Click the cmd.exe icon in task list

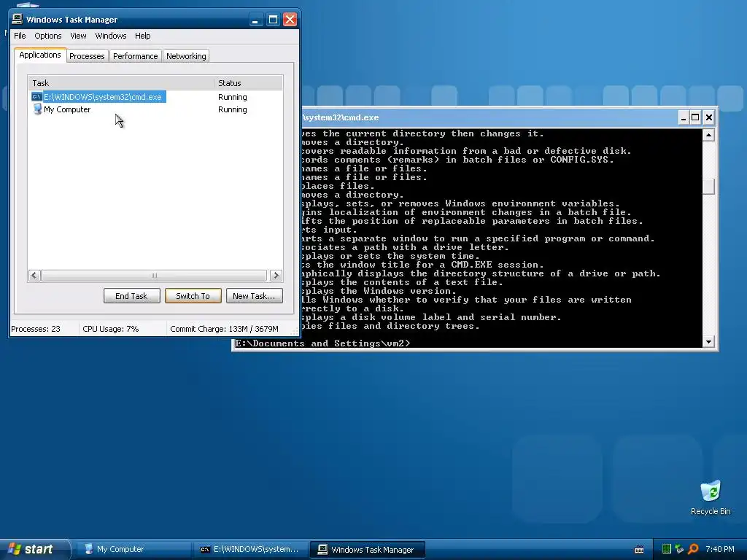click(36, 97)
